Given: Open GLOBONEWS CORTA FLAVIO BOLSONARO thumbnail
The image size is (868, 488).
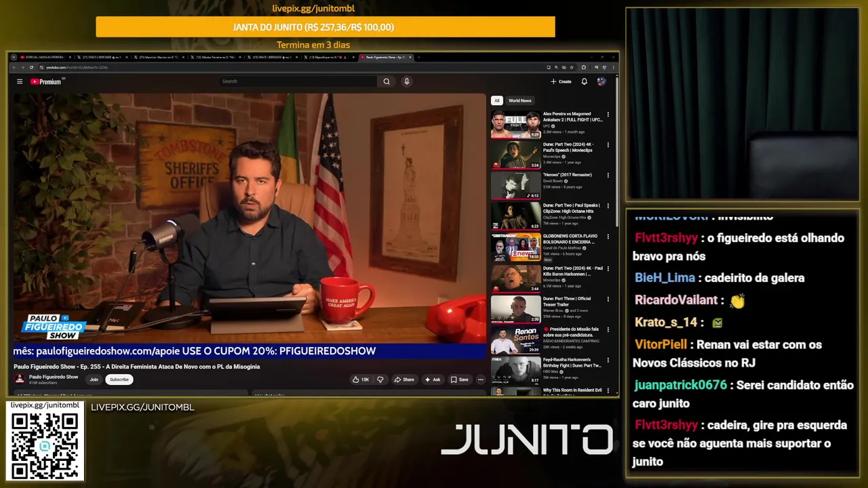Looking at the screenshot, I should pos(516,247).
